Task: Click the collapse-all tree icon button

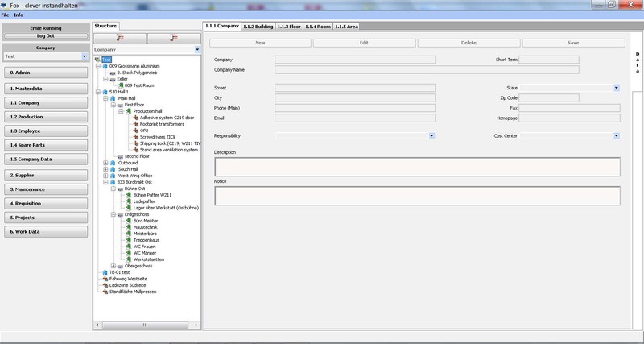Action: pyautogui.click(x=174, y=38)
